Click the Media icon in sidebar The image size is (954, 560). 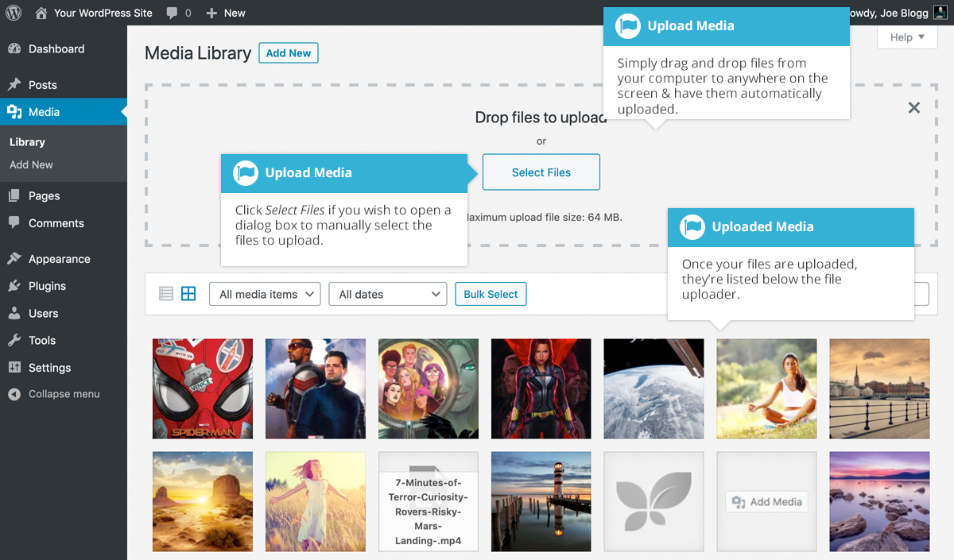(x=14, y=112)
